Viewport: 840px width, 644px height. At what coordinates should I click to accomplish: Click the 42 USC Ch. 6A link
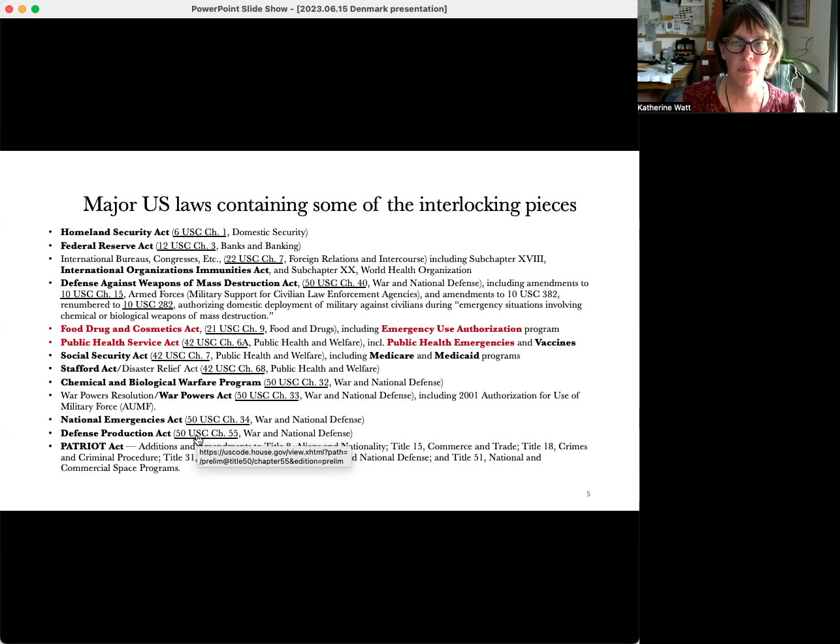216,343
